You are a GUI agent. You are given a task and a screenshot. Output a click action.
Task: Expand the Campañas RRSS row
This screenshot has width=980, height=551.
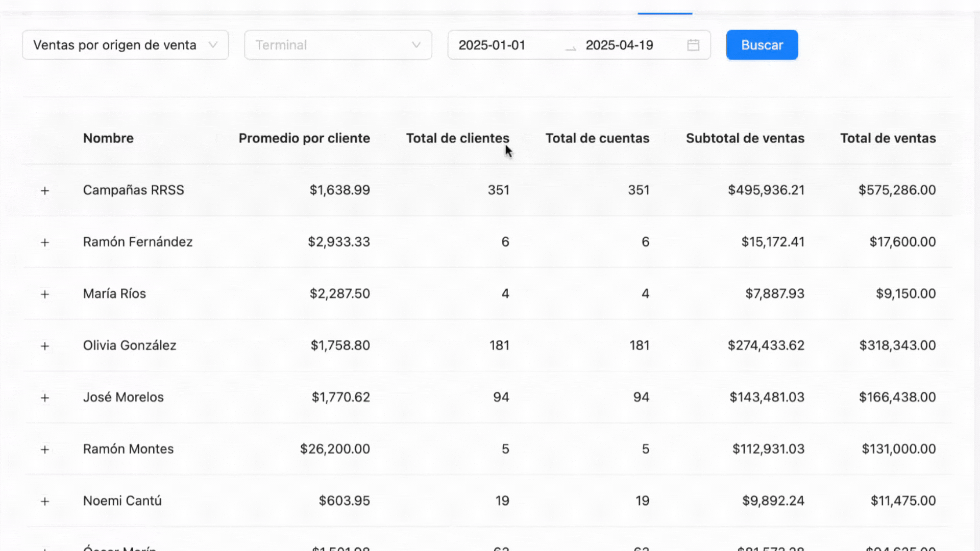(45, 191)
